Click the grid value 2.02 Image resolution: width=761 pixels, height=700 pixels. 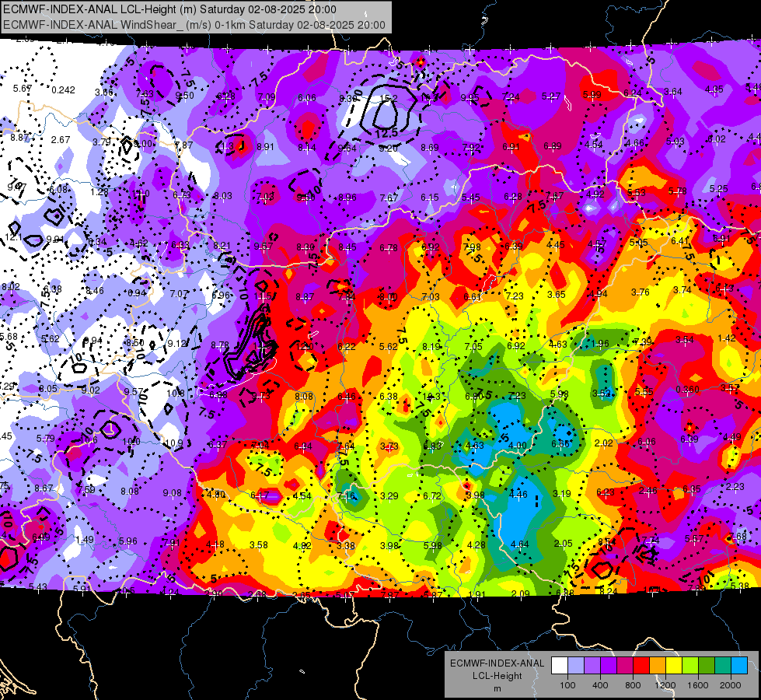pos(603,443)
